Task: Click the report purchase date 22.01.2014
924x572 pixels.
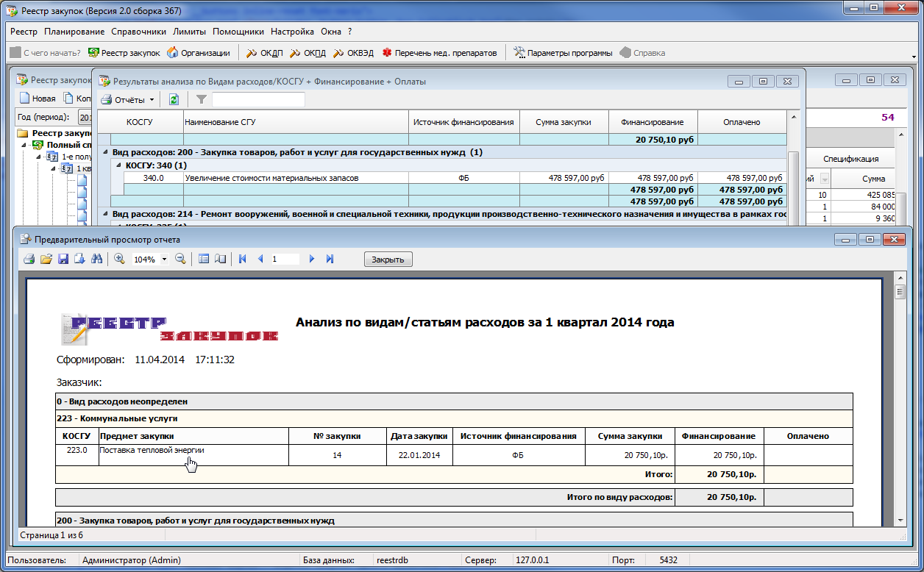Action: tap(419, 455)
